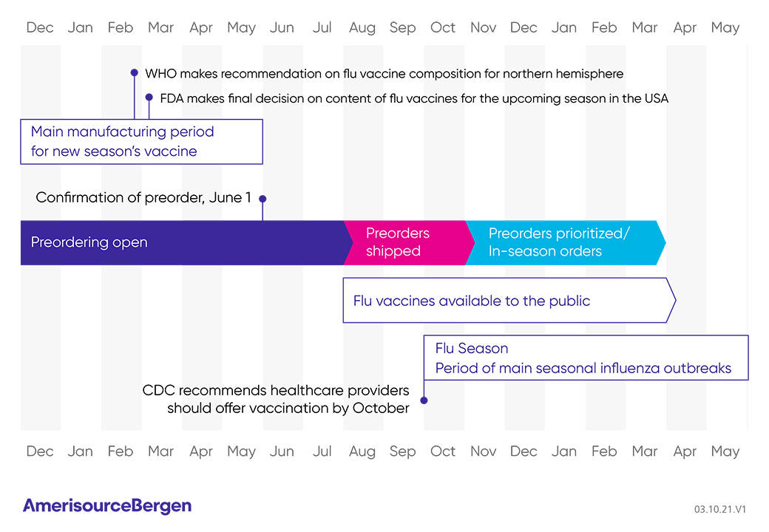Screen dimensions: 769x532
Task: Click the FDA makes final decision text
Action: tap(414, 98)
